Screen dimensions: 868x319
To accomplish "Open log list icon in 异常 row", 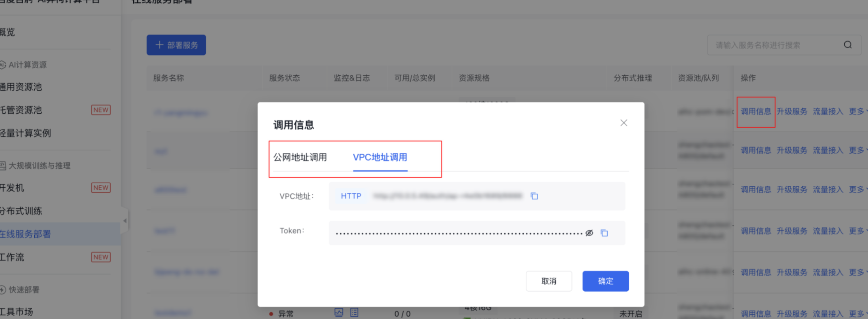I will [x=354, y=312].
